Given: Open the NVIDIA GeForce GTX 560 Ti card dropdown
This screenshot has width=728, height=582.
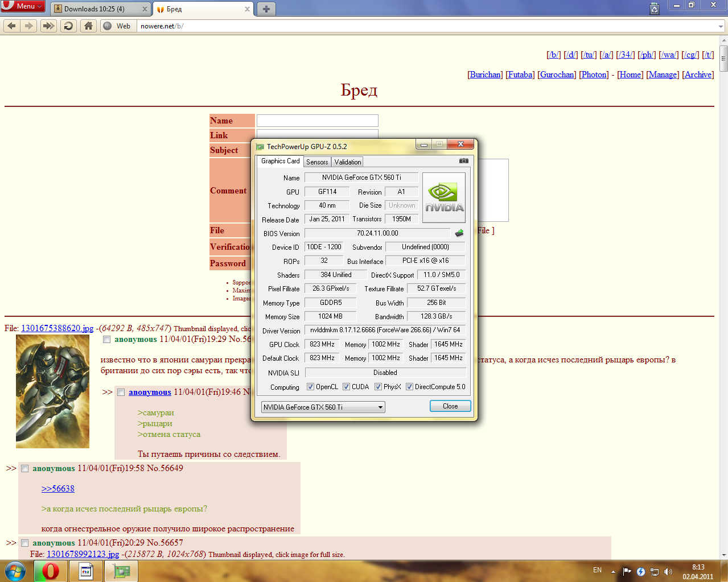Looking at the screenshot, I should [x=323, y=407].
